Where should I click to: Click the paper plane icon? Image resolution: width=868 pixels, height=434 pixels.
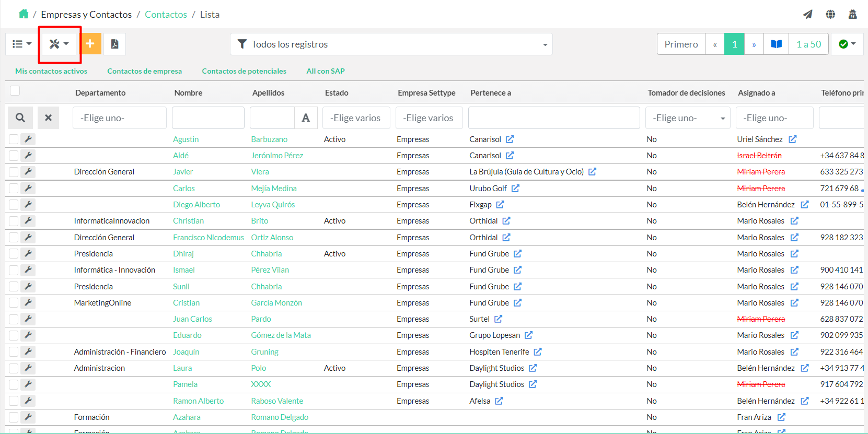tap(808, 14)
